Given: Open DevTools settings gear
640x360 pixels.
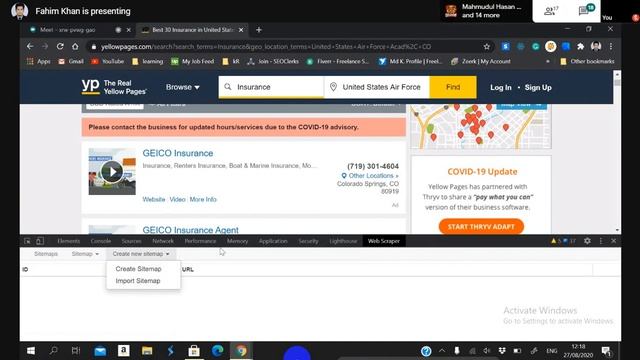Looking at the screenshot, I should [587, 241].
